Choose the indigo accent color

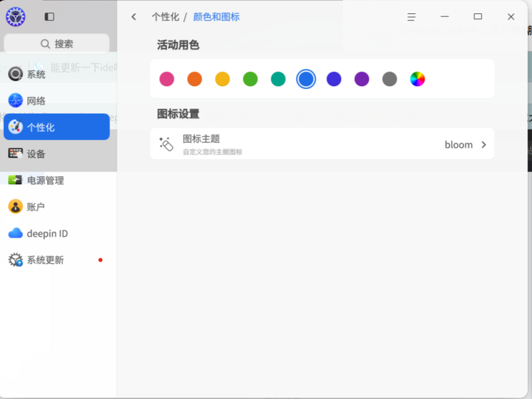[x=334, y=79]
